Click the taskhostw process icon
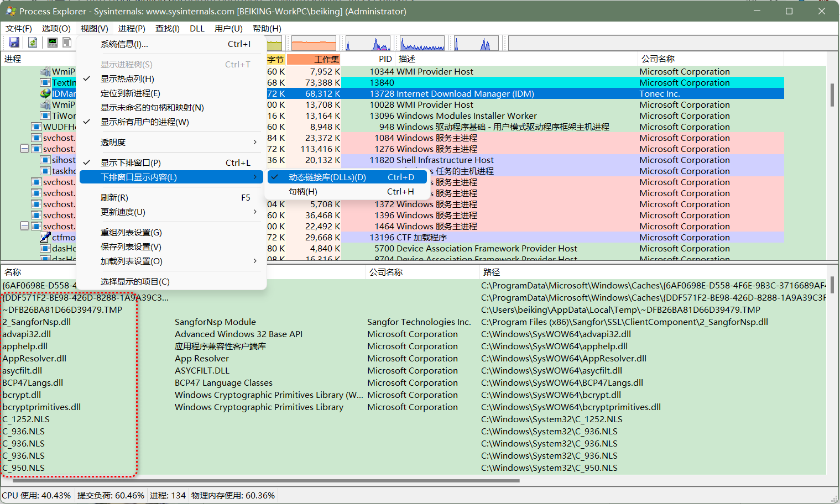 coord(46,171)
